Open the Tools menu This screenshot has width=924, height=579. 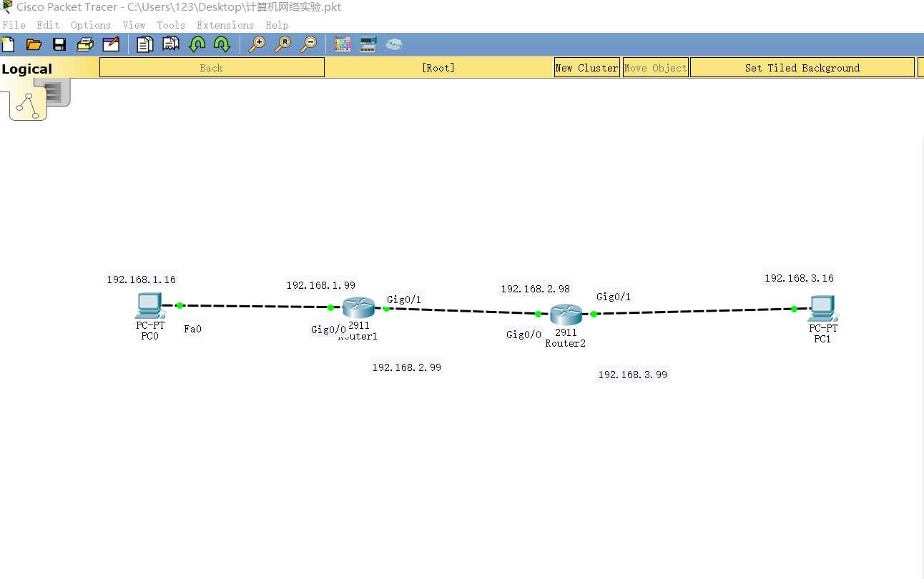171,25
